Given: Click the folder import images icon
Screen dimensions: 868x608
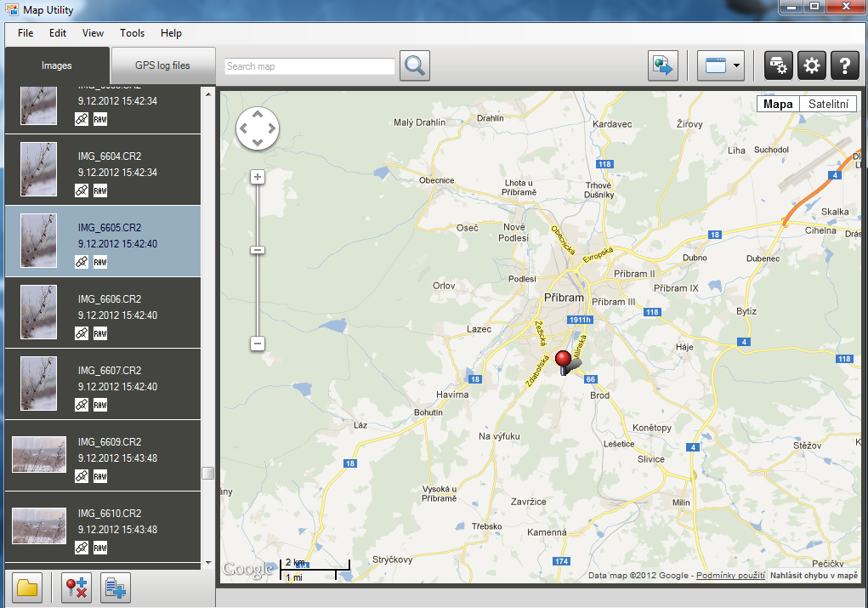Looking at the screenshot, I should pyautogui.click(x=27, y=588).
